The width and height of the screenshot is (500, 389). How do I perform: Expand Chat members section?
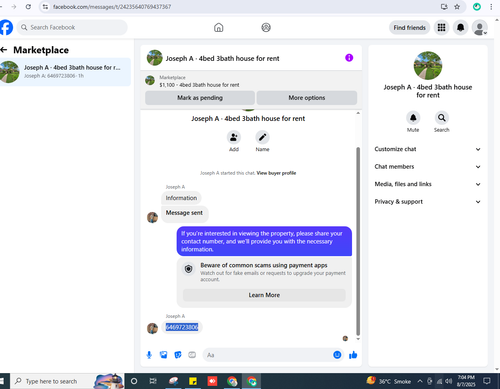point(428,167)
